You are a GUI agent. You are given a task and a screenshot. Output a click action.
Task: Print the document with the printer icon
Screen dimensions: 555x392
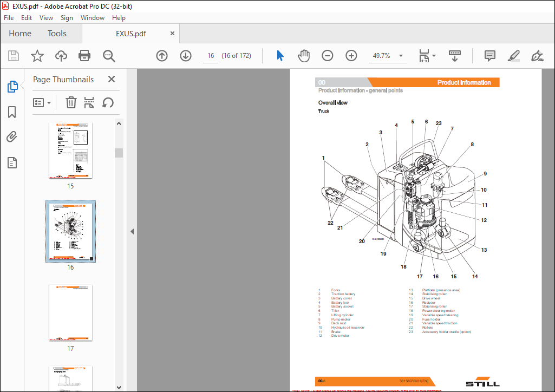pos(84,56)
